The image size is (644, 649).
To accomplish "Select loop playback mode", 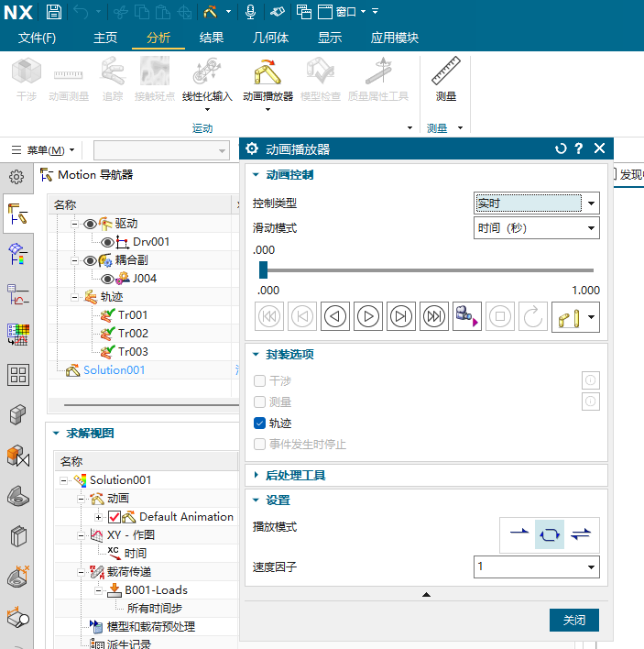I will [550, 533].
